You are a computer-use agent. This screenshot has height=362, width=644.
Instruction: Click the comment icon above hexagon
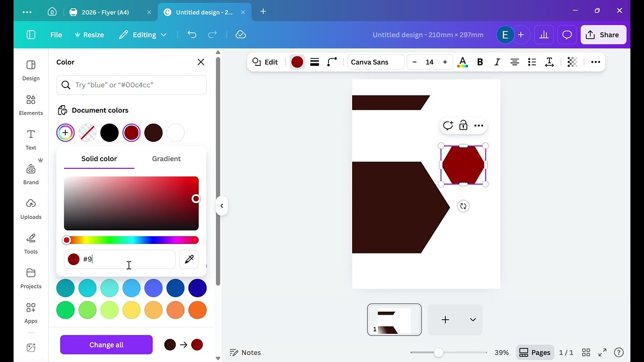pyautogui.click(x=448, y=126)
